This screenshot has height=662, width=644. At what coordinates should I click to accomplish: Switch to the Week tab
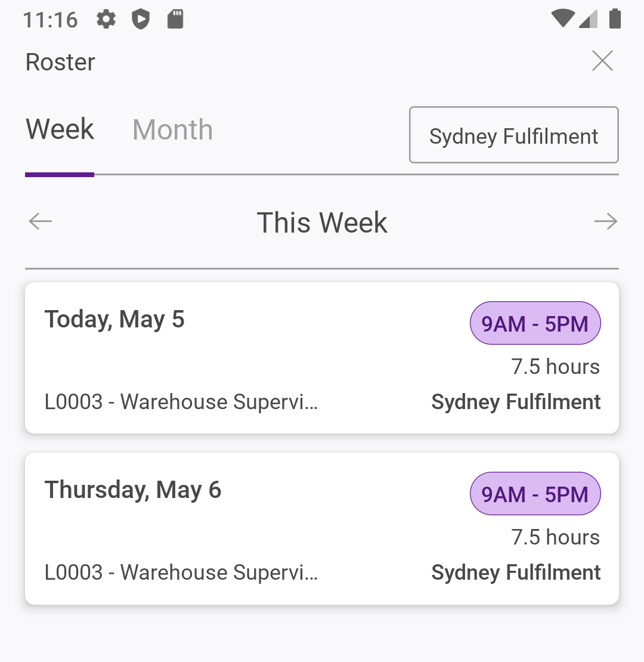coord(60,130)
